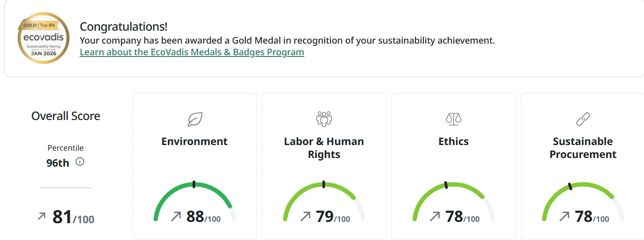Click the percentile info icon
The width and height of the screenshot is (644, 240).
[80, 162]
